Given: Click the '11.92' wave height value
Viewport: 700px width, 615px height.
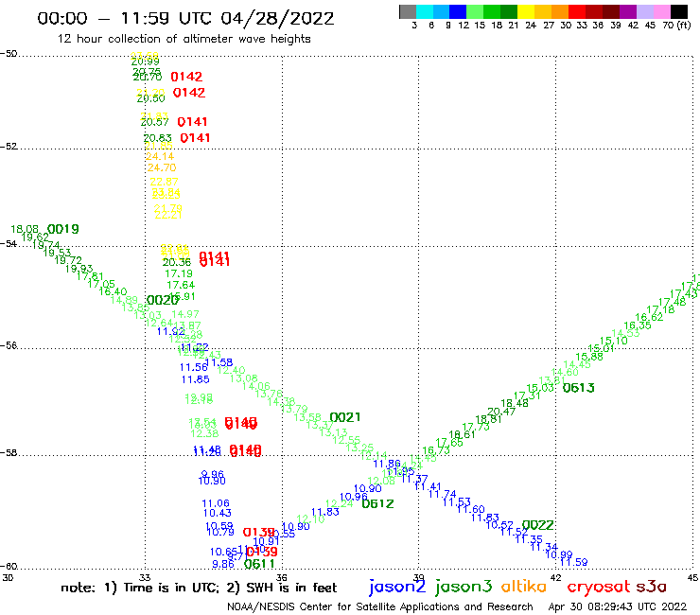Looking at the screenshot, I should [x=170, y=331].
